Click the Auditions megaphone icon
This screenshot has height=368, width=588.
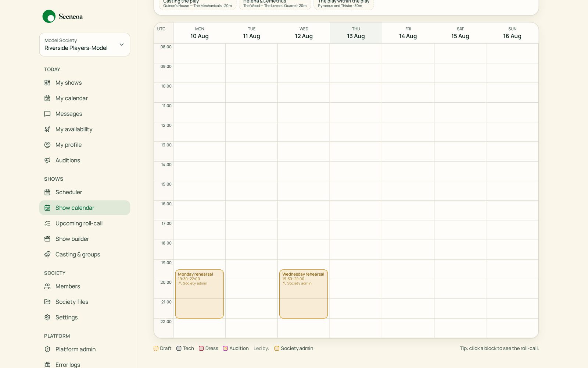(x=47, y=160)
